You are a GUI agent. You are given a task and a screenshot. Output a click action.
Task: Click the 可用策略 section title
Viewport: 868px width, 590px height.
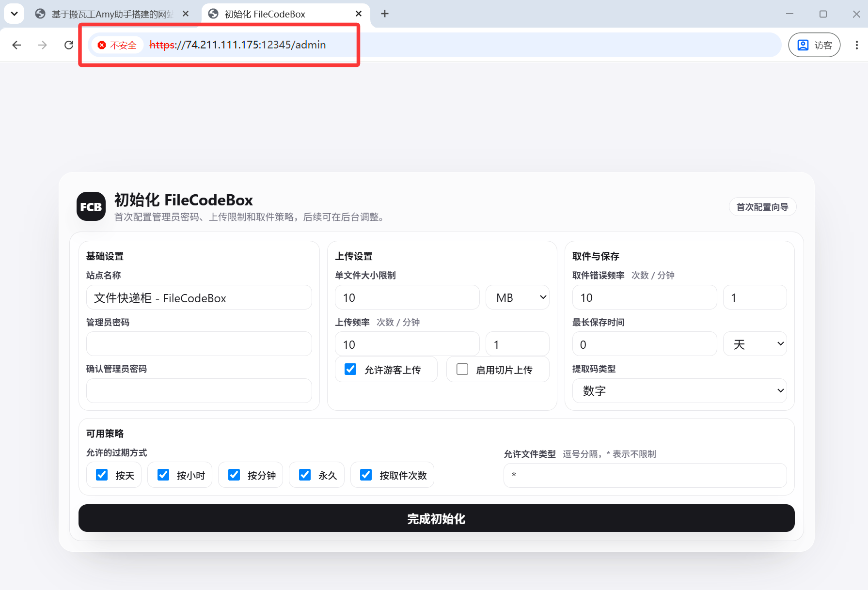(x=105, y=434)
